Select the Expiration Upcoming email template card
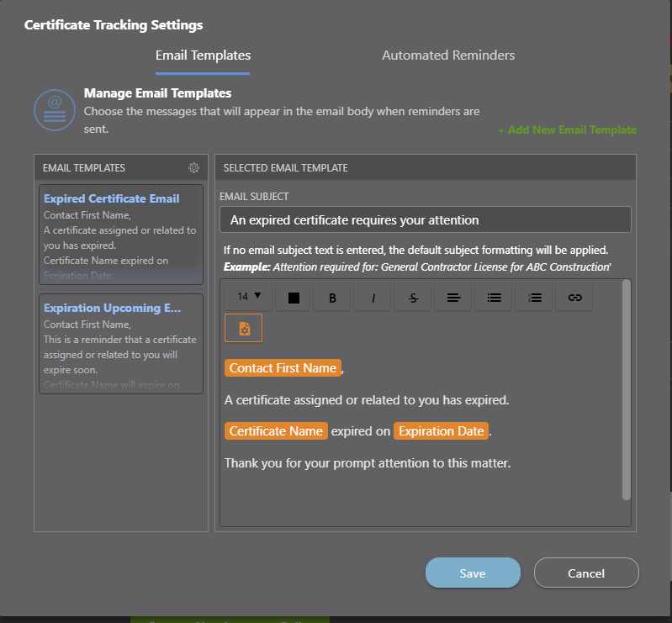This screenshot has width=672, height=623. (x=121, y=344)
